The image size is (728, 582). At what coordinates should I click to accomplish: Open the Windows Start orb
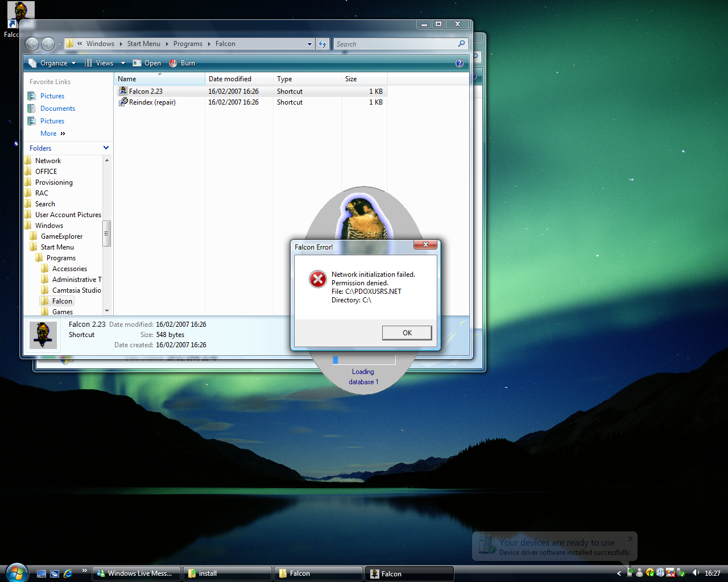pos(16,572)
